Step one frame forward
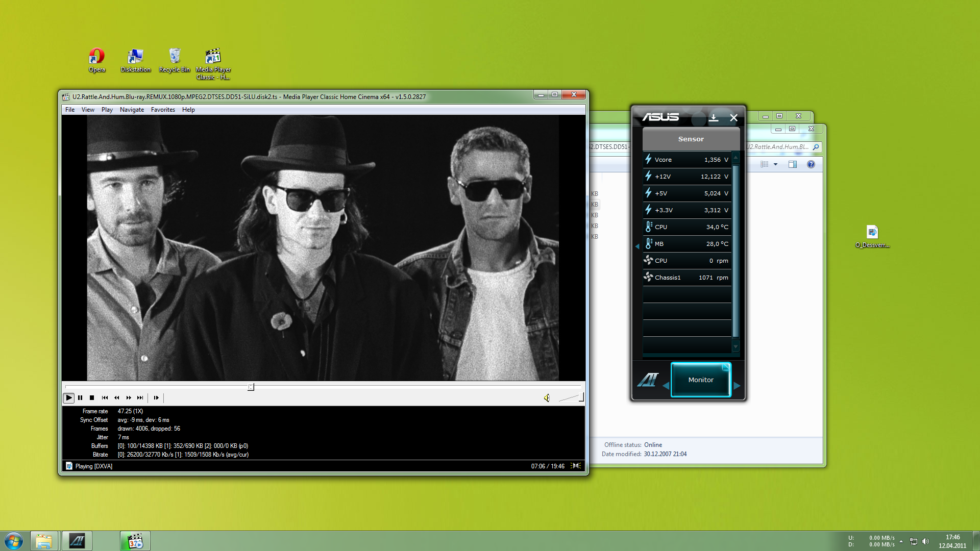Viewport: 980px width, 551px height. click(156, 397)
